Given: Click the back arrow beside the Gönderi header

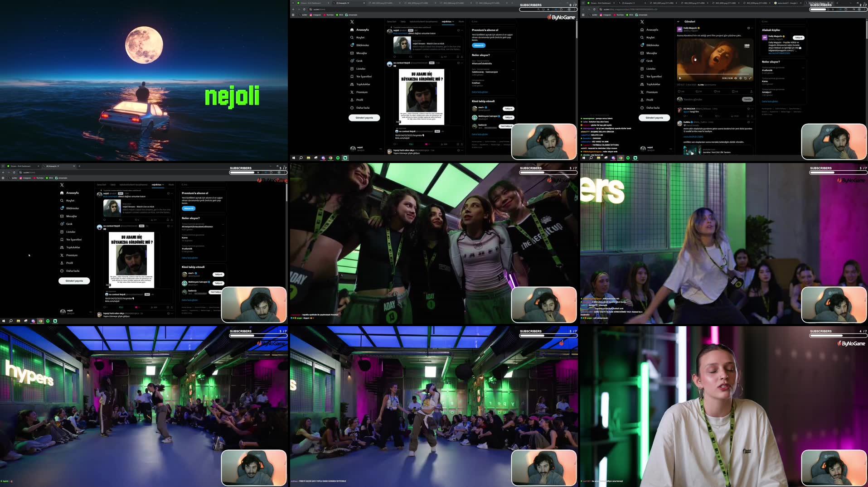Looking at the screenshot, I should click(679, 21).
